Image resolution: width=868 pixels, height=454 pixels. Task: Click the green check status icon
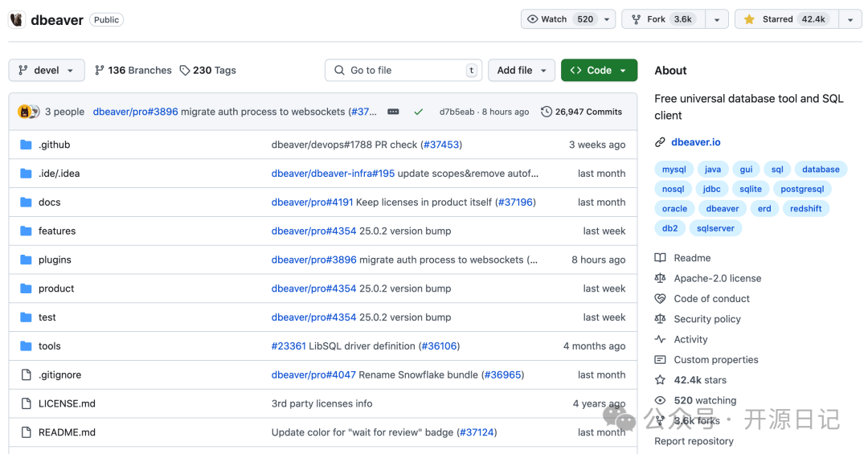pos(418,112)
